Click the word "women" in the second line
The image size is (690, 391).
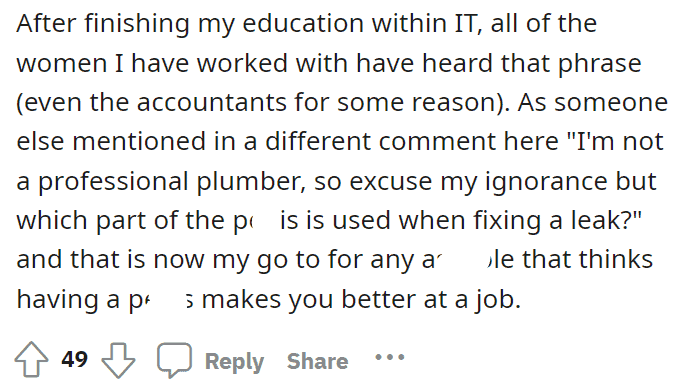pyautogui.click(x=62, y=63)
